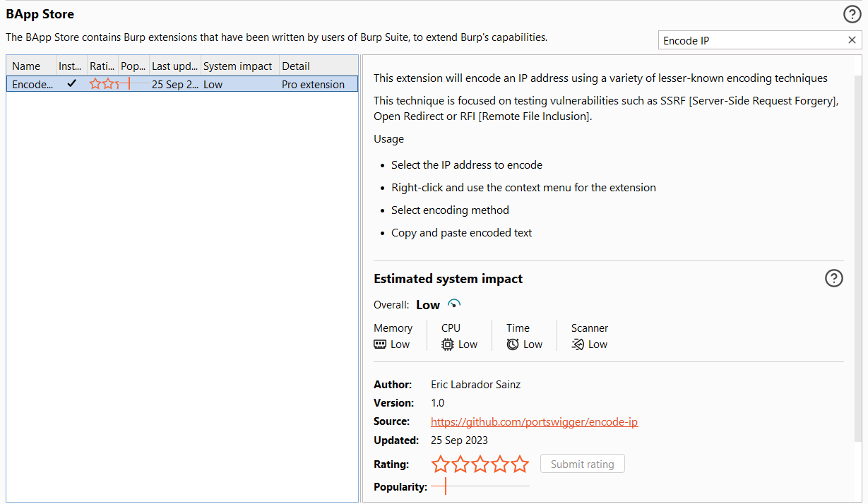Click the overall Low gauge icon
The height and width of the screenshot is (504, 868).
pyautogui.click(x=454, y=304)
